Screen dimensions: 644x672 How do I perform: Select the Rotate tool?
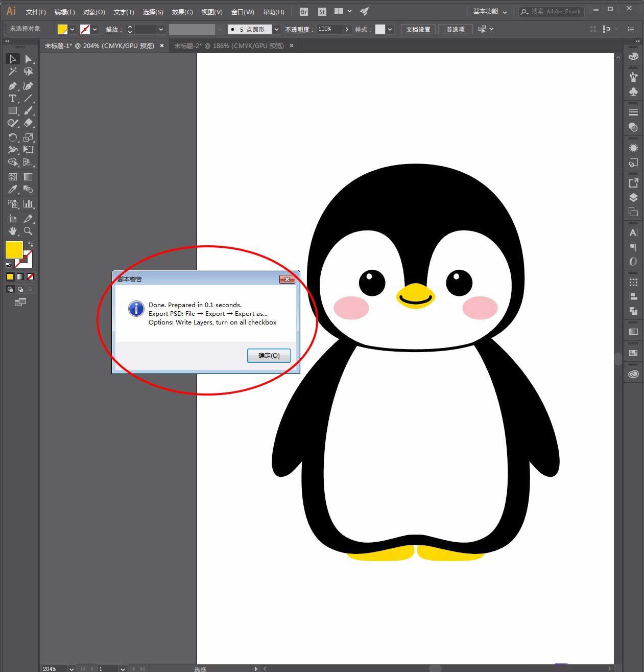[x=12, y=137]
